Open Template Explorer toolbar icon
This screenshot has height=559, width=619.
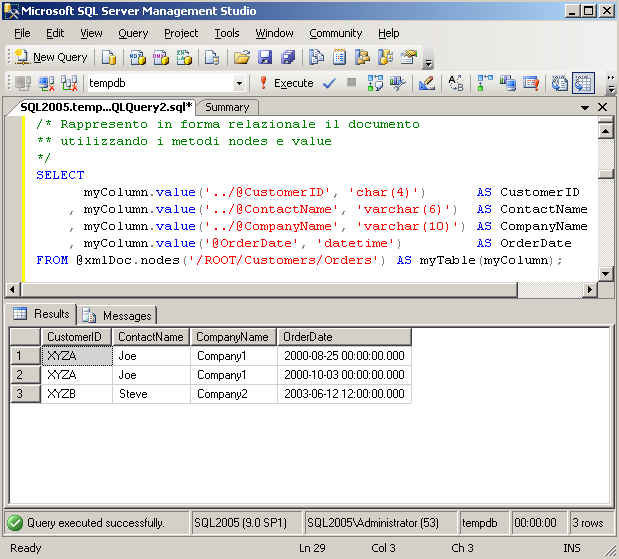pyautogui.click(x=386, y=57)
